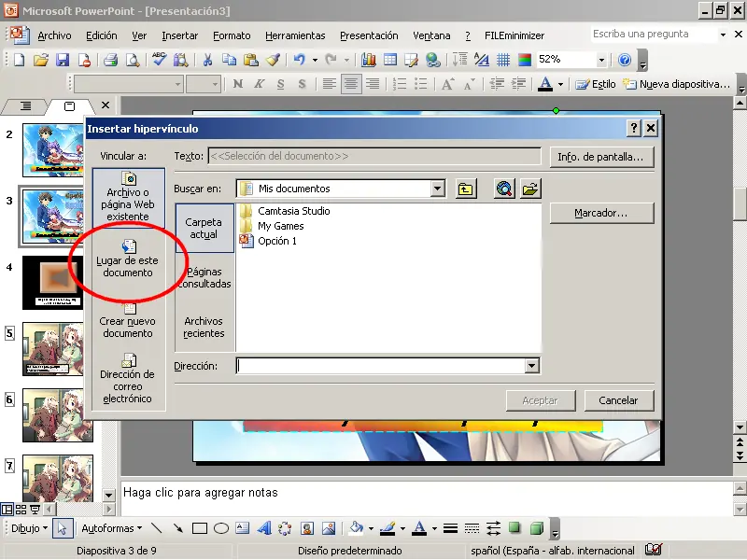Select the Arrow tool in the Drawing toolbar
Viewport: 747px width, 560px height.
click(x=177, y=528)
